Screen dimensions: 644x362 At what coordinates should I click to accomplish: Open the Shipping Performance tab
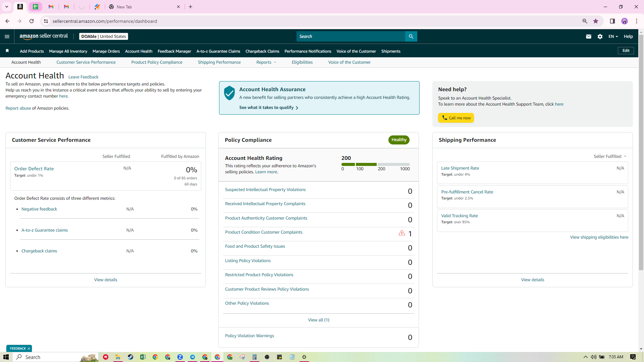pyautogui.click(x=219, y=62)
